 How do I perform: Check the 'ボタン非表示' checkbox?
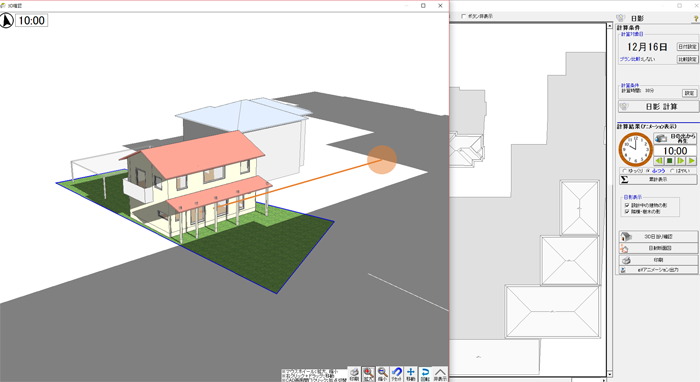click(463, 16)
